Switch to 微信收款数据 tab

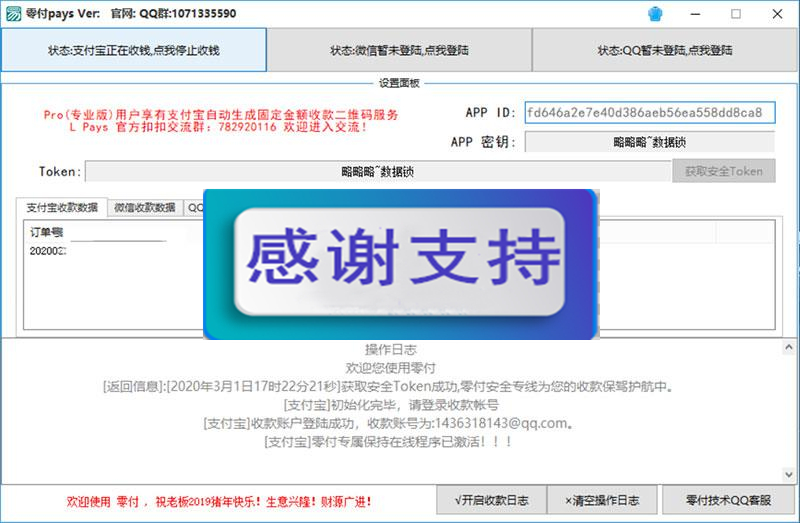(x=145, y=208)
